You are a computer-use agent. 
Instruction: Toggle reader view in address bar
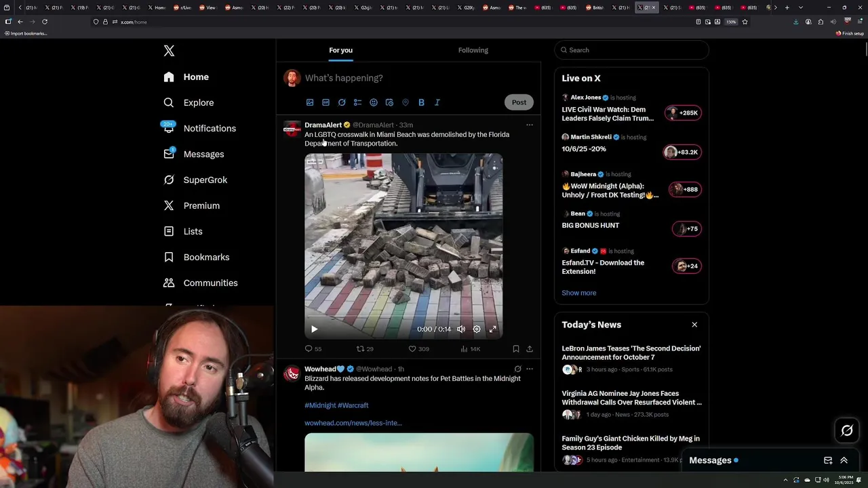click(698, 22)
